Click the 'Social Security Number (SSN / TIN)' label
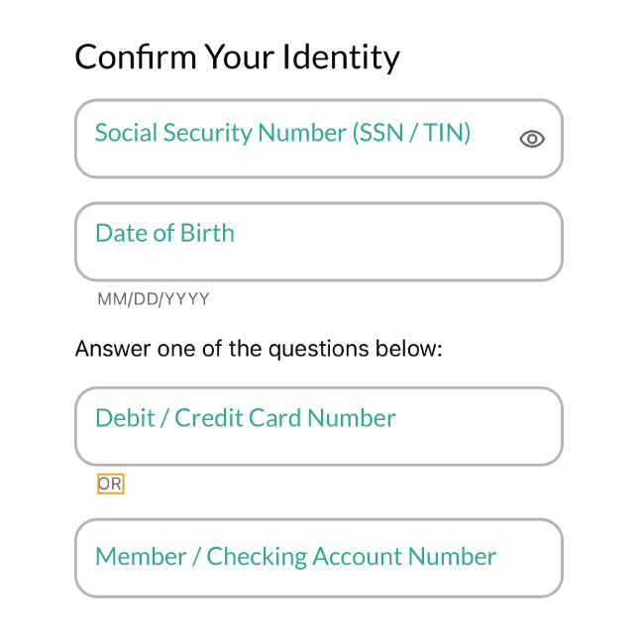Viewport: 644px width, 644px height. click(282, 133)
